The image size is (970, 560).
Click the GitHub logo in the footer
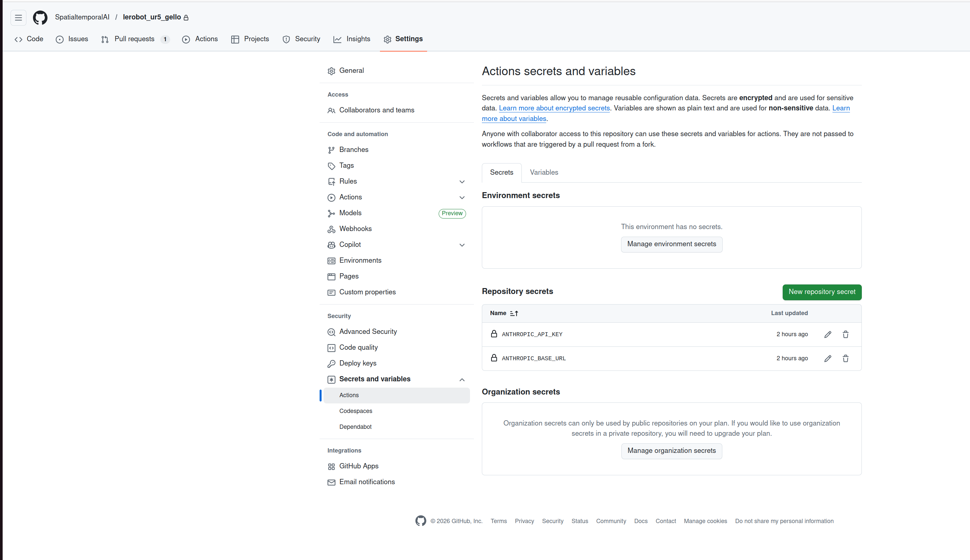point(421,521)
